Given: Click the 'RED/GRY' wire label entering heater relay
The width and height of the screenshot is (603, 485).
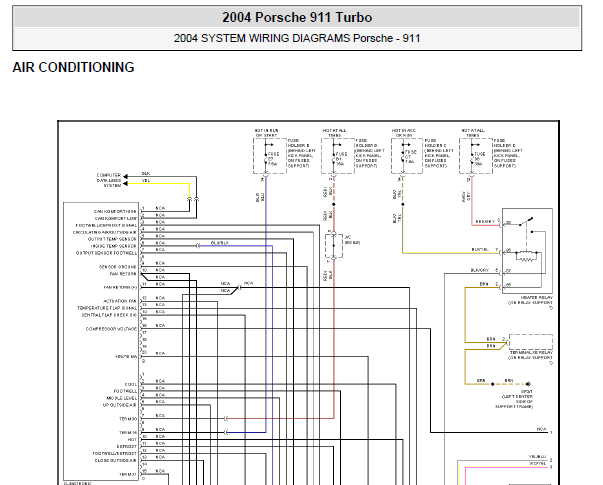Looking at the screenshot, I should [x=485, y=222].
